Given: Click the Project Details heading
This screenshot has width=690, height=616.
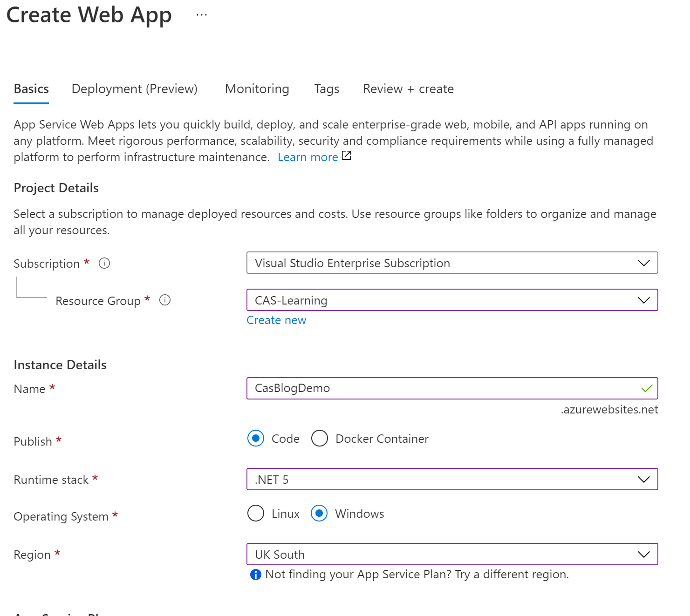Looking at the screenshot, I should [56, 188].
